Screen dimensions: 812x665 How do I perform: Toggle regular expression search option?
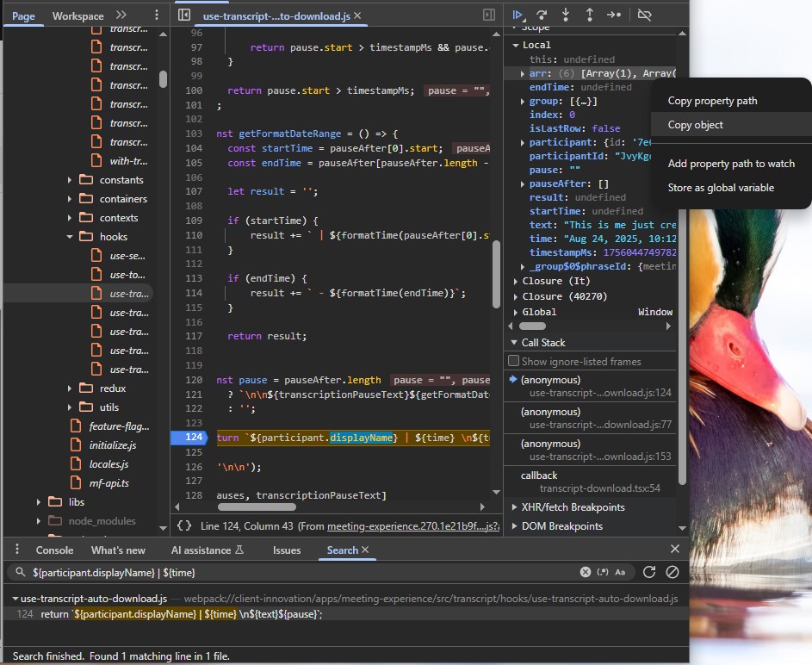[603, 572]
